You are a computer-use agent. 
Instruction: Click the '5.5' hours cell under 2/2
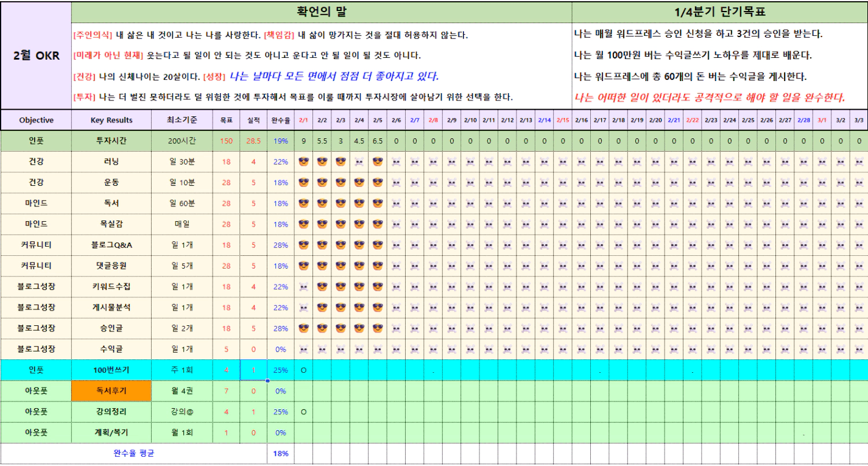322,141
